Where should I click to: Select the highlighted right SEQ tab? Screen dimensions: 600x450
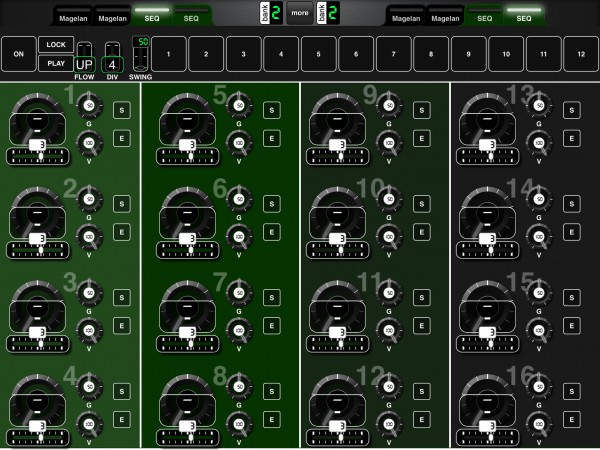524,16
